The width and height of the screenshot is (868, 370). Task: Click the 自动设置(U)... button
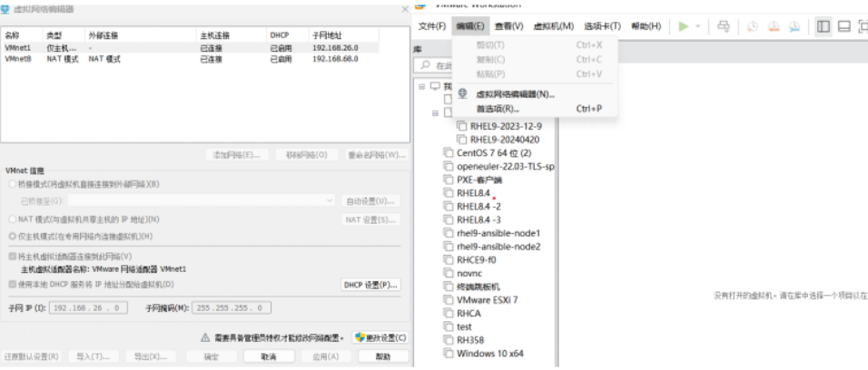(370, 200)
